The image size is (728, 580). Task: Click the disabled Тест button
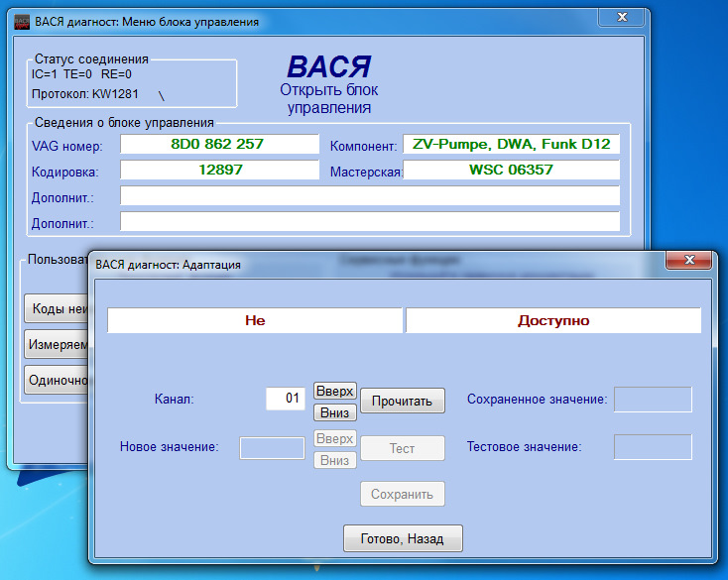[402, 448]
